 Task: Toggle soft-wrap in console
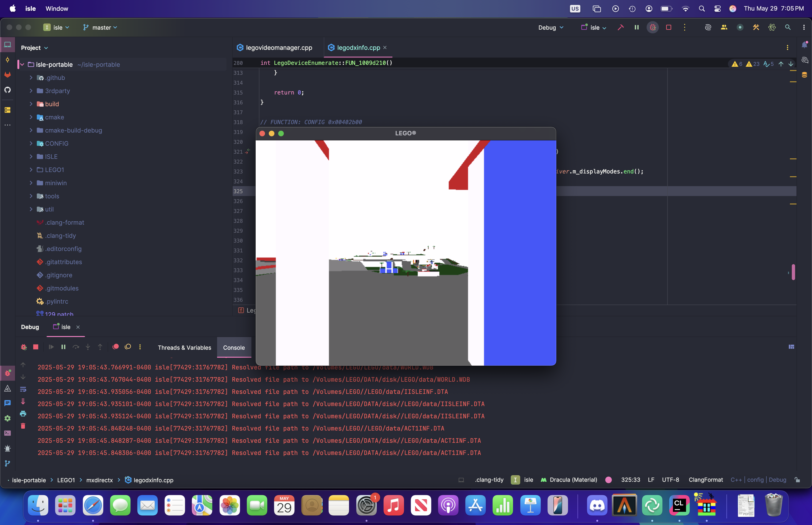23,389
